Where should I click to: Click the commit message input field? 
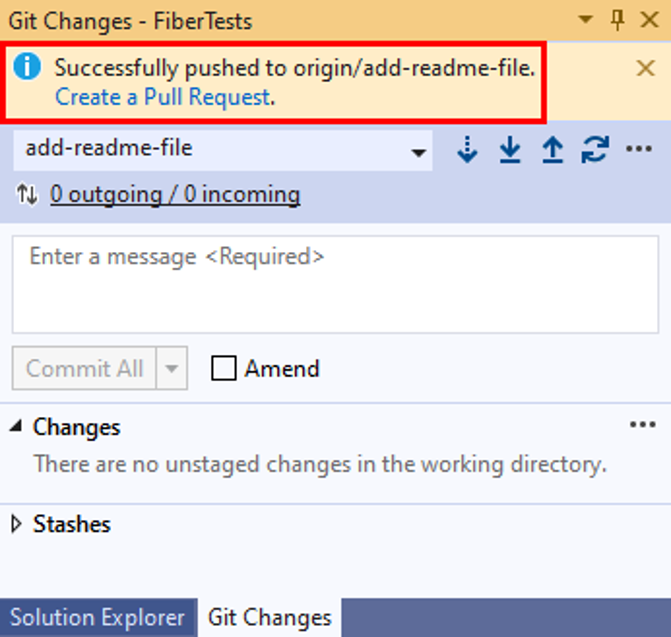[335, 284]
